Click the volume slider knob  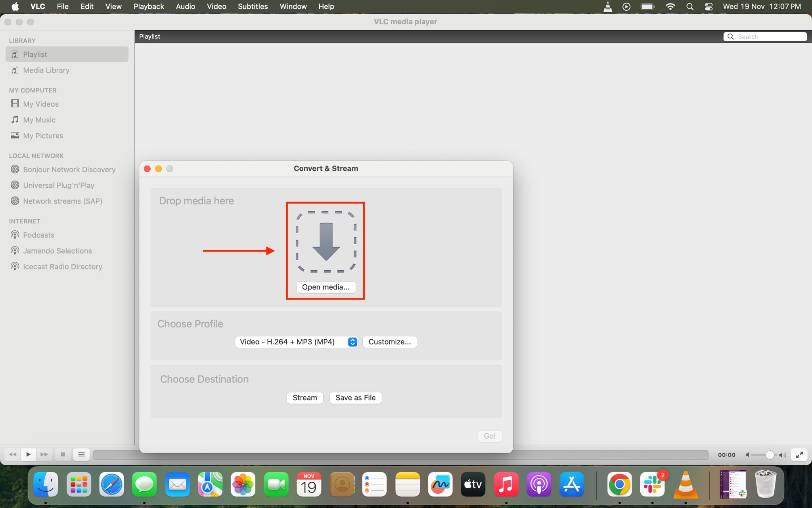coord(770,455)
